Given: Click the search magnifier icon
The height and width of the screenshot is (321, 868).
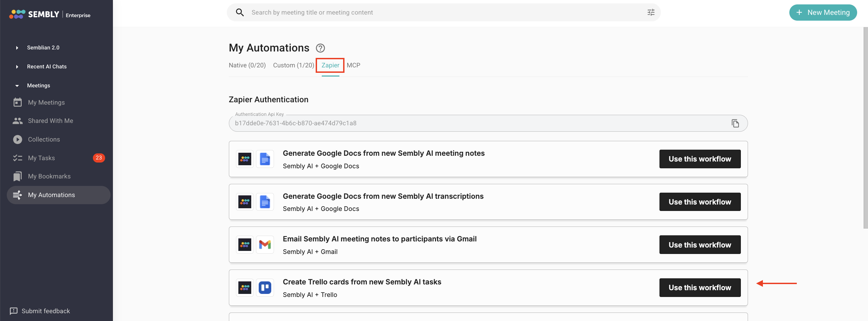Looking at the screenshot, I should point(240,13).
